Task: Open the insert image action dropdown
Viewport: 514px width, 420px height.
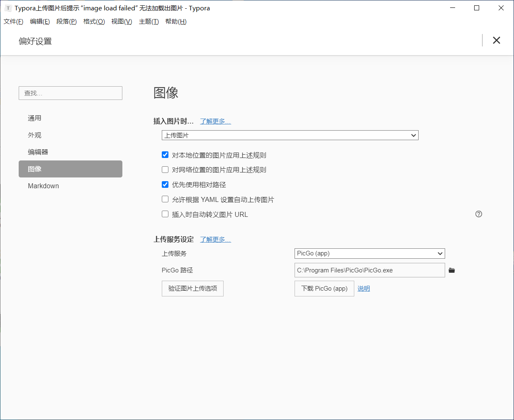Action: (x=290, y=135)
